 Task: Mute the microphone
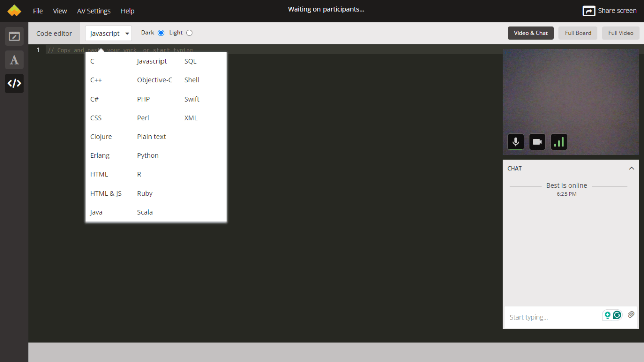tap(515, 142)
